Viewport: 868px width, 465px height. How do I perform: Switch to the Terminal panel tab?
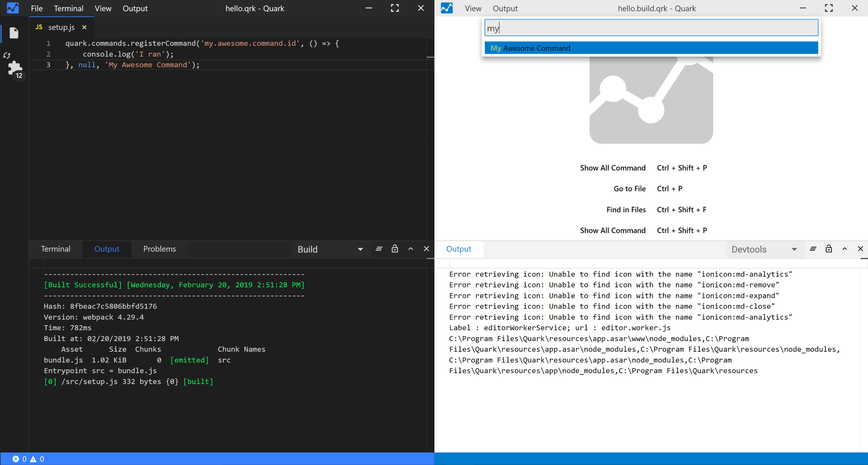coord(56,249)
